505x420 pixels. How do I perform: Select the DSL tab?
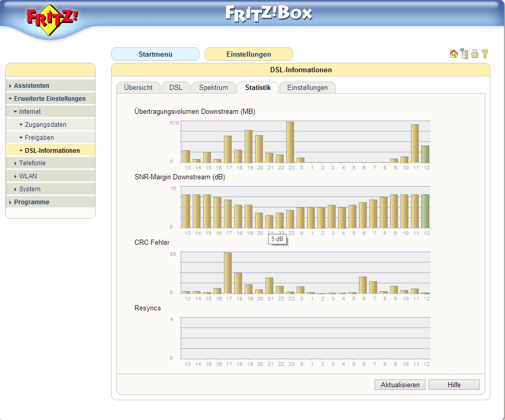point(176,88)
